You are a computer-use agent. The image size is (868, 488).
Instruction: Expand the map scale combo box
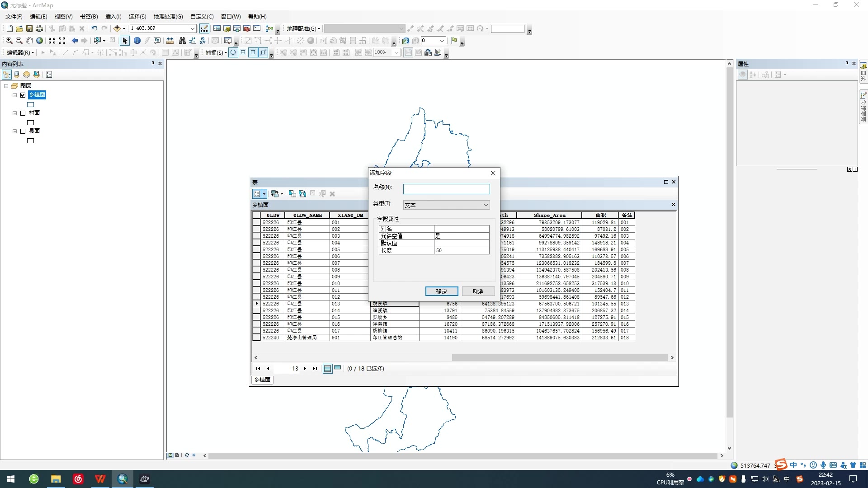pos(193,28)
